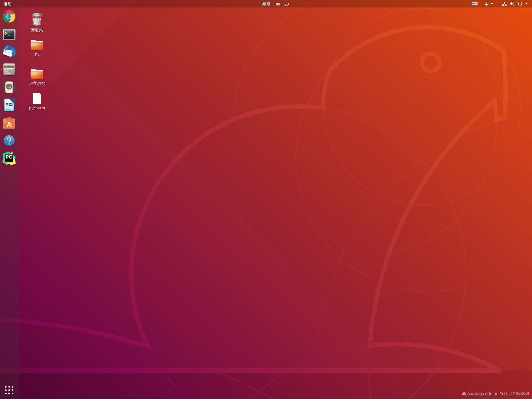Select the pycharm file on desktop
532x399 pixels.
[x=37, y=99]
